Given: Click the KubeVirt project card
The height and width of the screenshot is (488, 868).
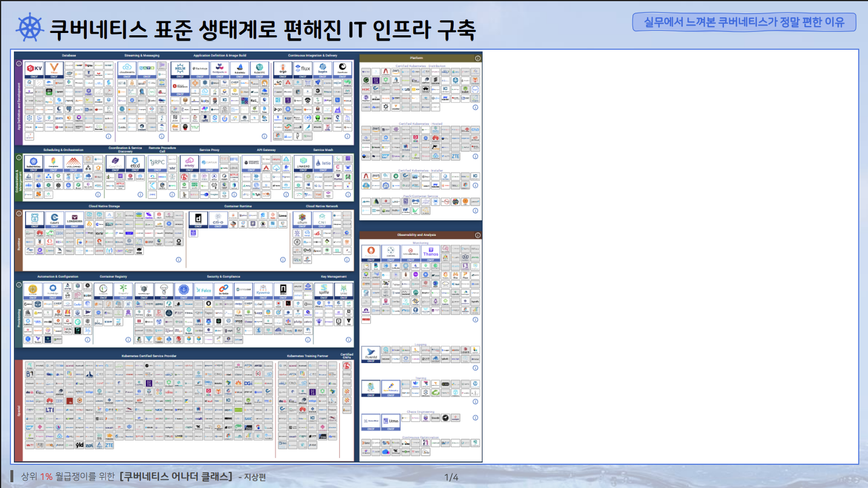Looking at the screenshot, I should click(260, 69).
